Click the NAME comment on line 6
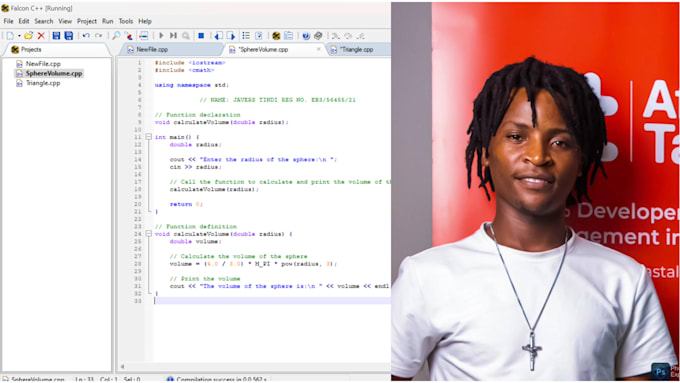 (x=278, y=100)
